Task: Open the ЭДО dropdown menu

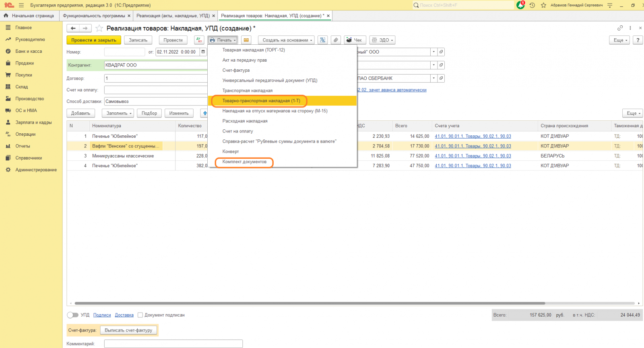Action: tap(382, 40)
